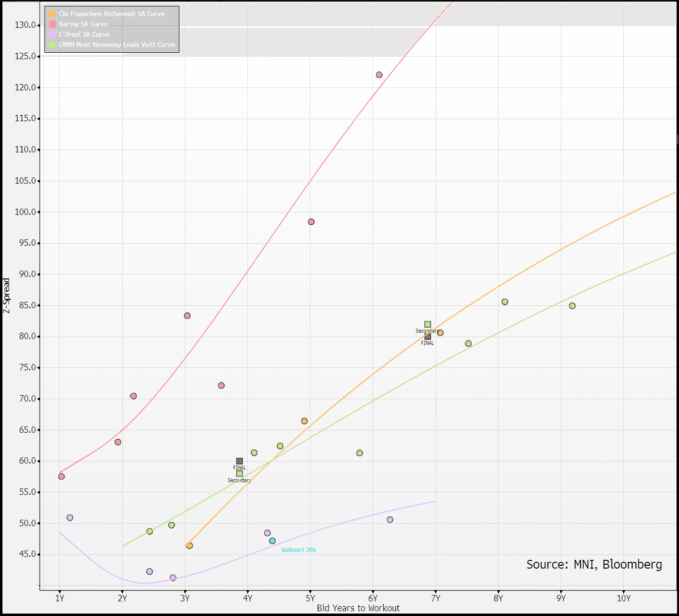Select the dark FINAL square marker near 4Y
Image resolution: width=679 pixels, height=616 pixels.
pyautogui.click(x=240, y=461)
